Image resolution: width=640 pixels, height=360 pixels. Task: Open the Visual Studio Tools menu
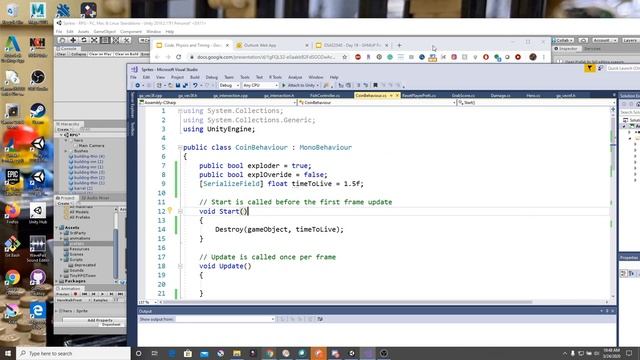245,77
